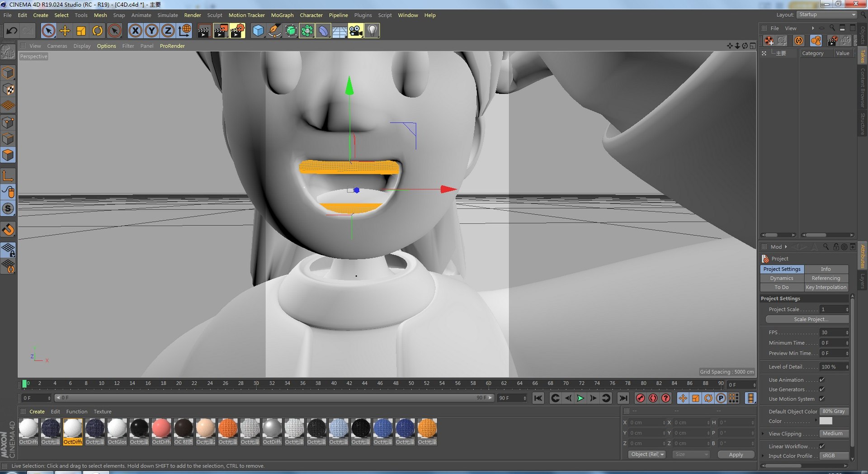Switch to Texture mode in left palette
The width and height of the screenshot is (868, 474).
coord(8,89)
